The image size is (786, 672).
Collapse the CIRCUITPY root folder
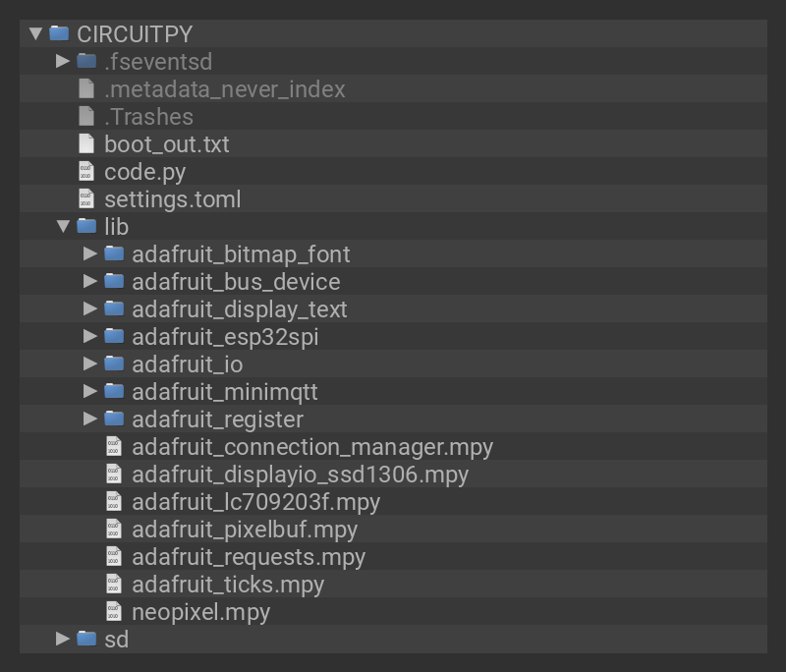pos(36,33)
